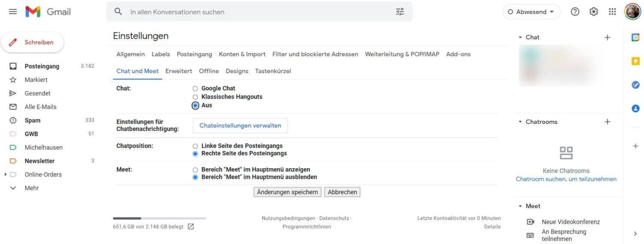
Task: Open the main menu hamburger icon
Action: (x=13, y=12)
